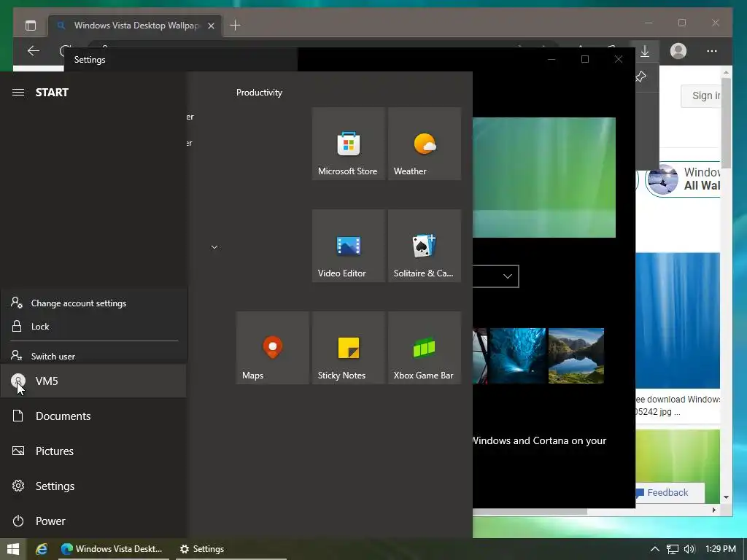Click the Productivity group heading
Screen dimensions: 747x560
point(259,93)
